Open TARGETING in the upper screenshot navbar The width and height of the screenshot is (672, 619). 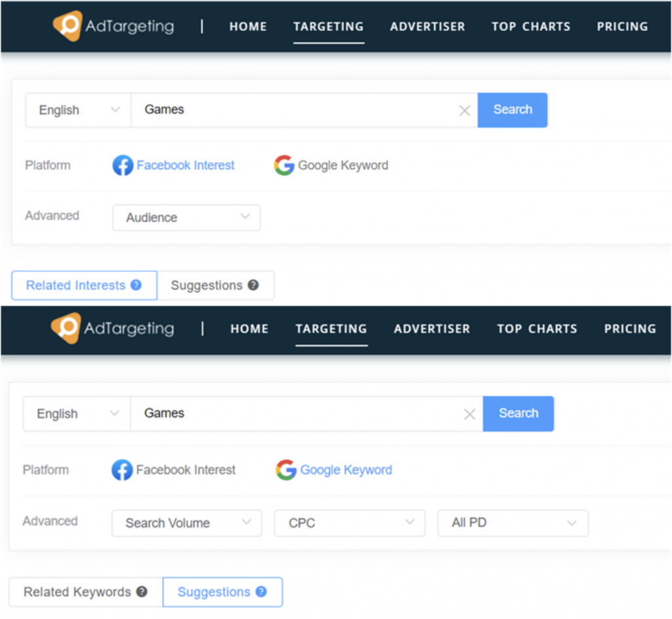click(329, 26)
